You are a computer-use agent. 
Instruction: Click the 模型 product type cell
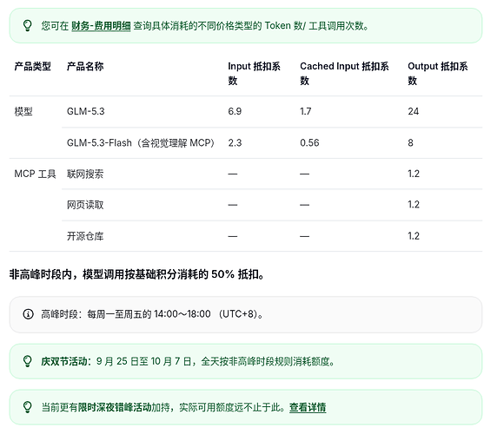tap(23, 111)
